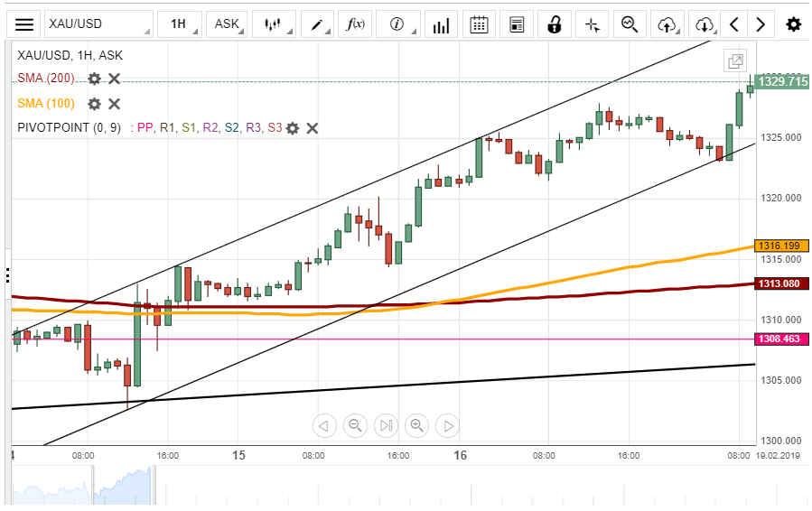Zoom out using the bottom magnifier button
Screen dimensions: 812x511
(355, 425)
